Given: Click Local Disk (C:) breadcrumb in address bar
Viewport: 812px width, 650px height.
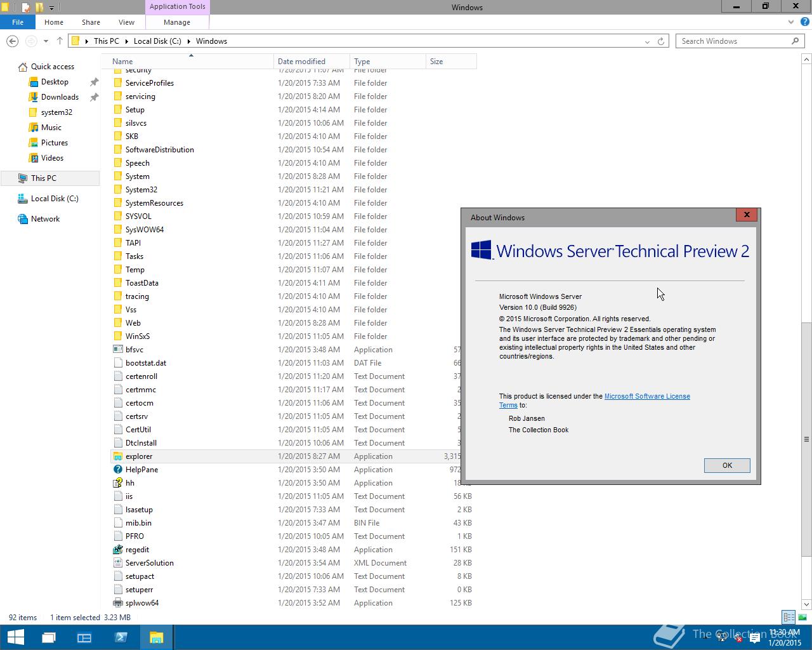Looking at the screenshot, I should 157,41.
